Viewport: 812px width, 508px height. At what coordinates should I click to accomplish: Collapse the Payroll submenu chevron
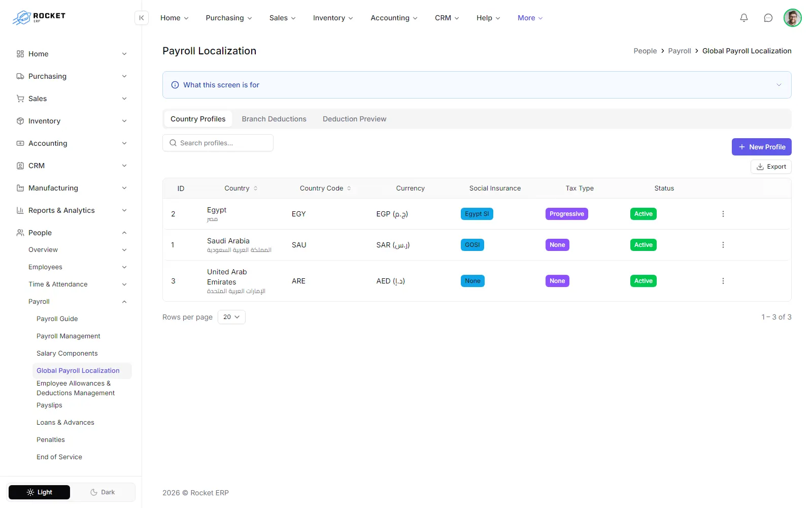click(x=124, y=302)
